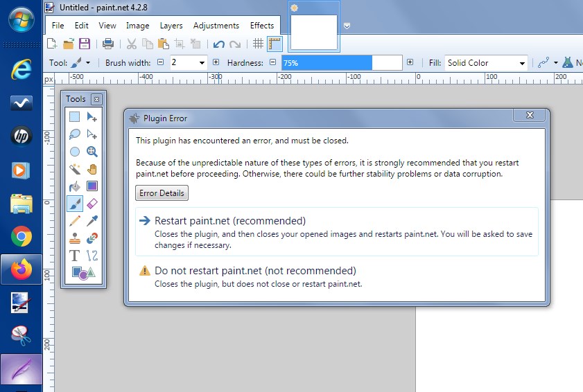This screenshot has width=583, height=392.
Task: Select the Color Picker eyedropper tool
Action: point(92,221)
